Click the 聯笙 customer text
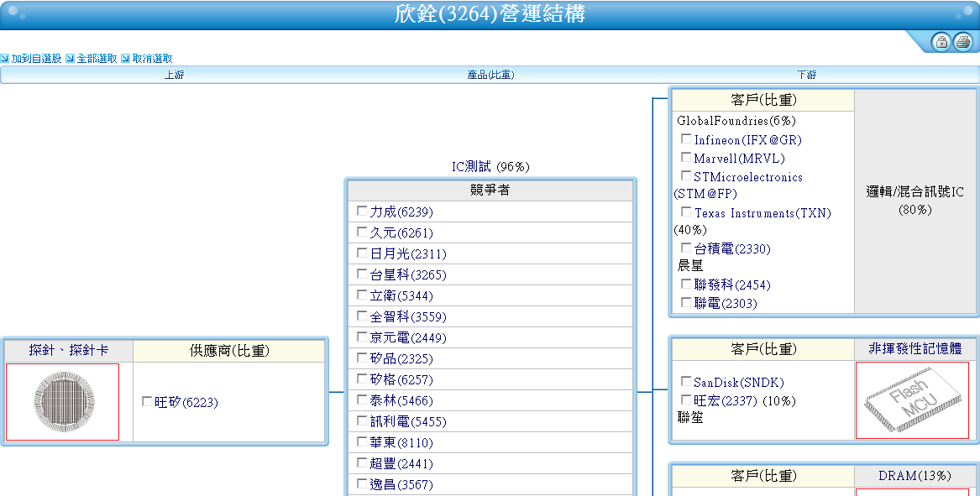The height and width of the screenshot is (496, 980). 690,417
